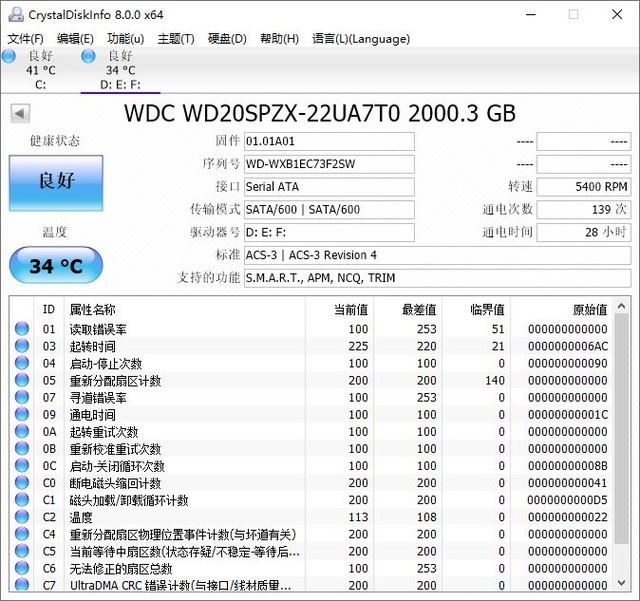Click the power on hours field 28 小时

[x=584, y=233]
